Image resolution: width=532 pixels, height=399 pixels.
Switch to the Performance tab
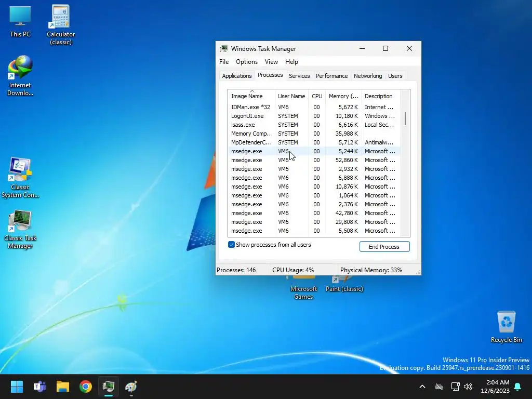coord(331,76)
